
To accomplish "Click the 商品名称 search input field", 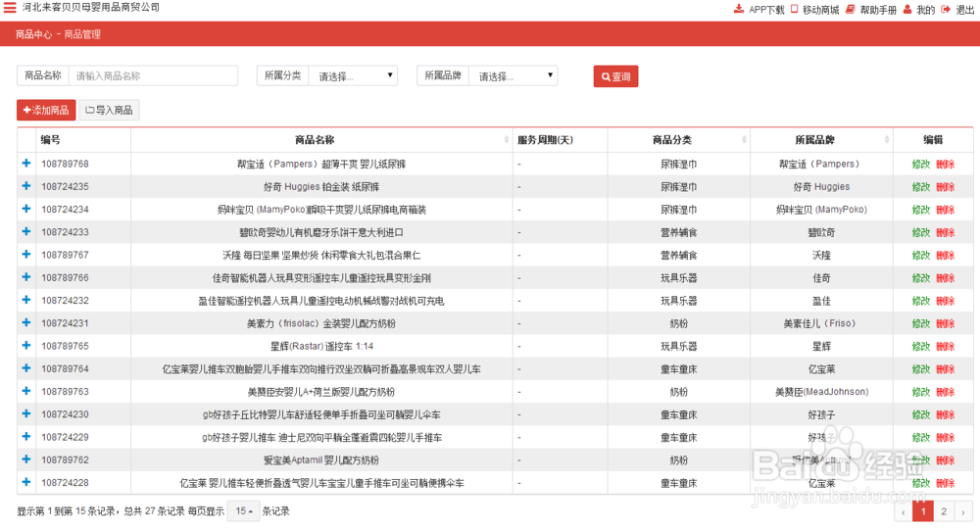I will point(153,75).
